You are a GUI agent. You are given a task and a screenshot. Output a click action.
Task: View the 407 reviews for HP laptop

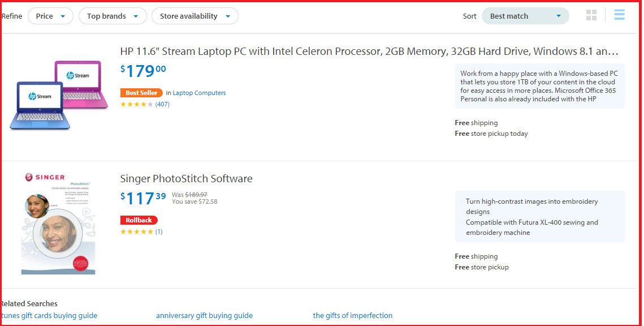coord(162,104)
